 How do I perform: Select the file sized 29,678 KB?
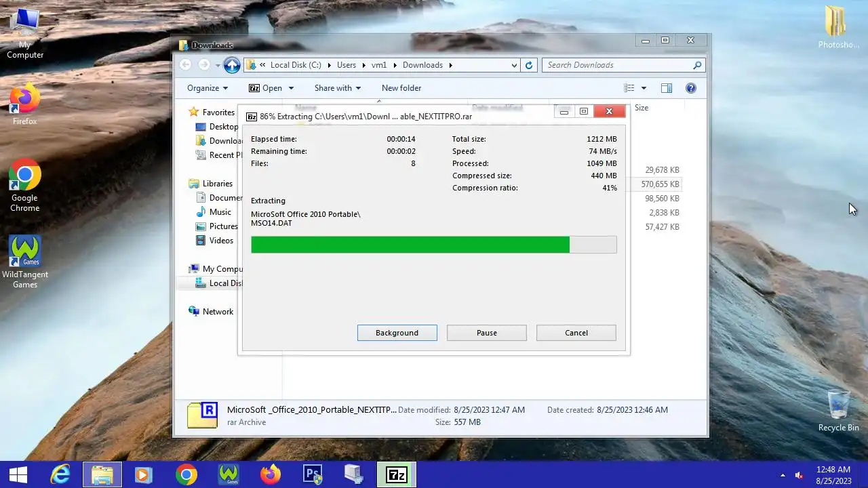pos(662,170)
